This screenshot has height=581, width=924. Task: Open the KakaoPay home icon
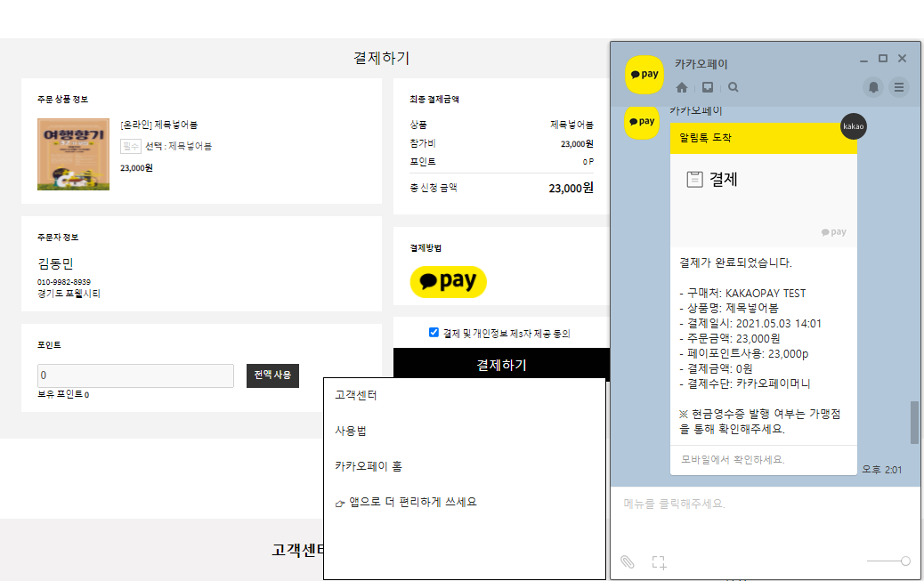pos(682,88)
